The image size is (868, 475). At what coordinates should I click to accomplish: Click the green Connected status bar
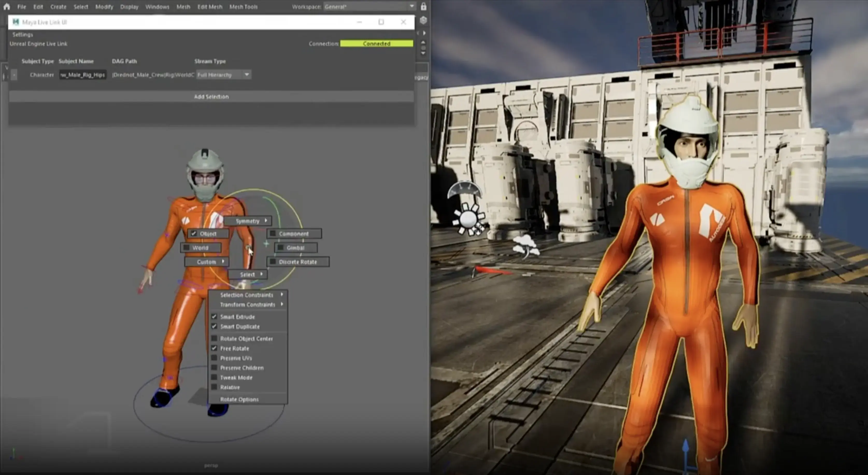click(376, 44)
